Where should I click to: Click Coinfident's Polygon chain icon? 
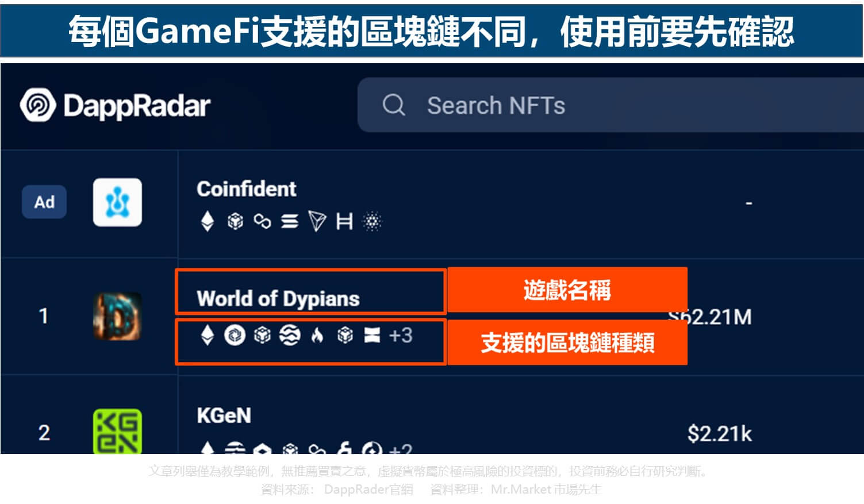click(x=263, y=221)
